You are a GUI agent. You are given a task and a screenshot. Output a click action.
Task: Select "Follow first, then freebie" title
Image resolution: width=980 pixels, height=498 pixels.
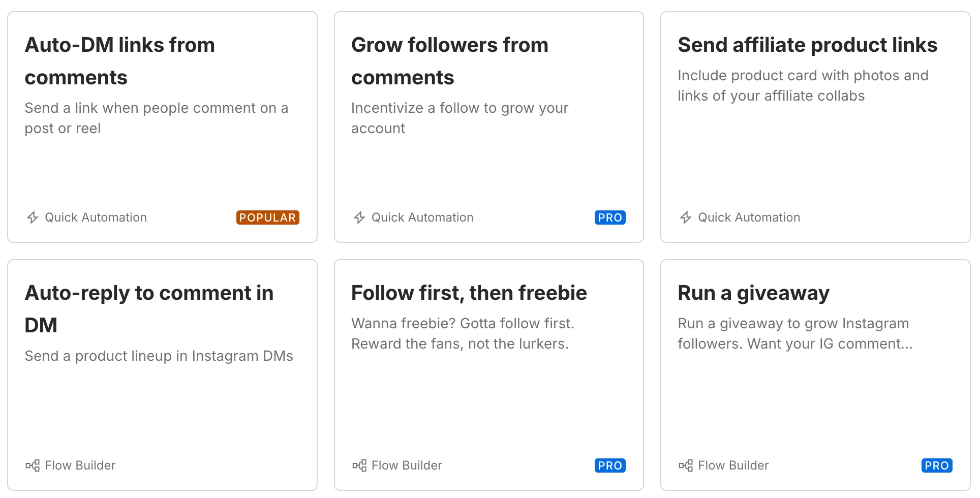pyautogui.click(x=469, y=293)
